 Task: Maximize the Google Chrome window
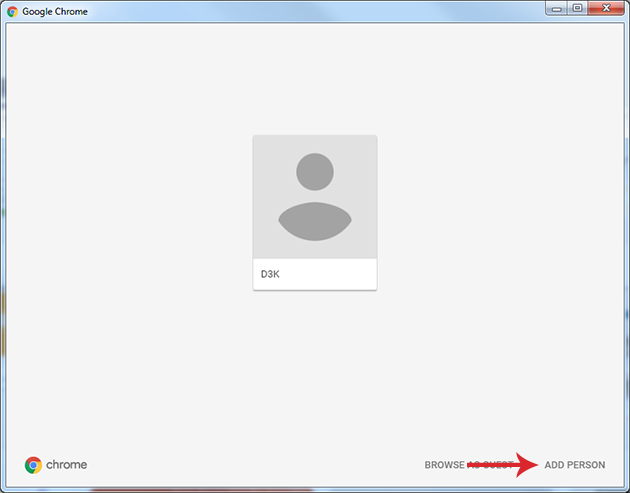tap(577, 8)
